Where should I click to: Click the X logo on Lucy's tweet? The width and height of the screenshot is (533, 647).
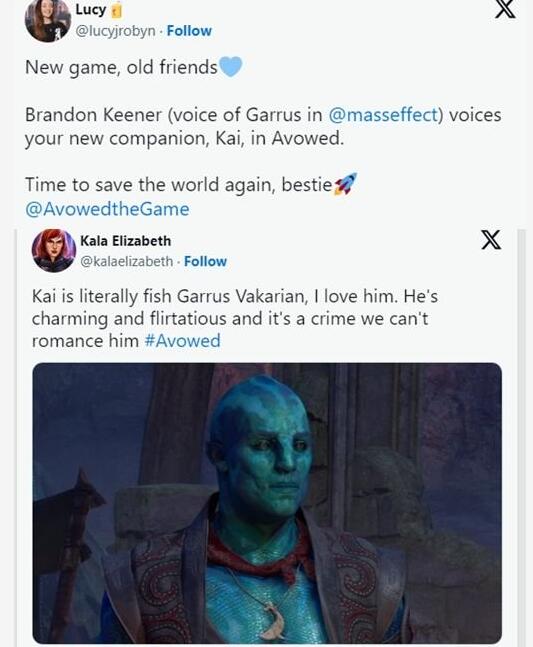click(x=505, y=9)
